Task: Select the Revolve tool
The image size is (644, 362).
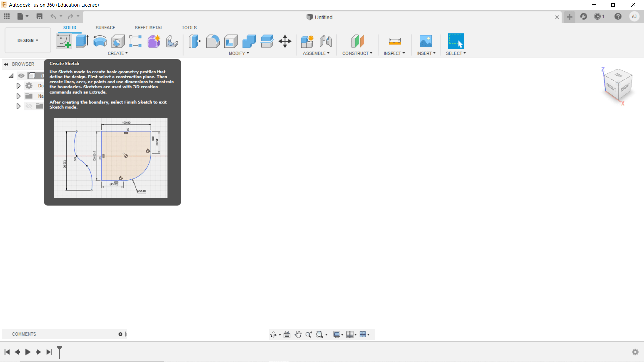Action: [100, 41]
